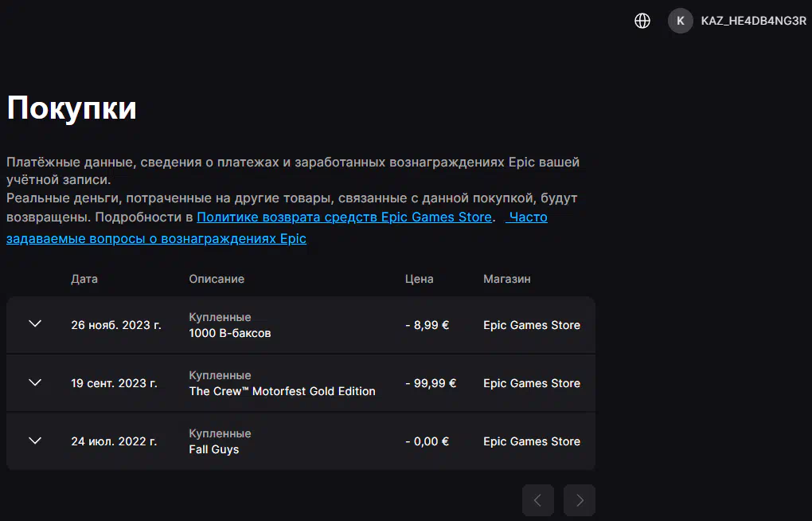
Task: Click the 99,99 € price
Action: click(x=431, y=383)
